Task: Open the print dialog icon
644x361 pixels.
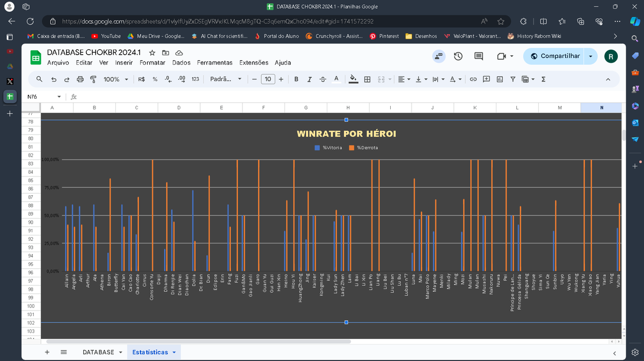Action: coord(79,79)
